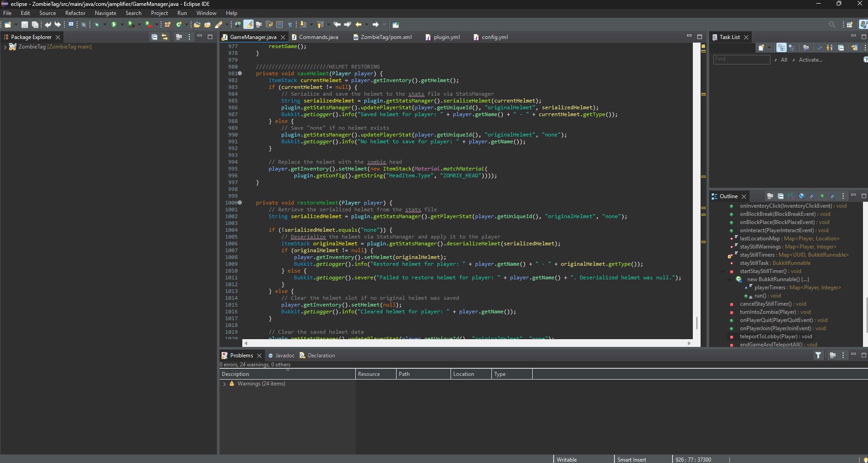
Task: Click the Search magnifier icon in main toolbar
Action: [832, 24]
